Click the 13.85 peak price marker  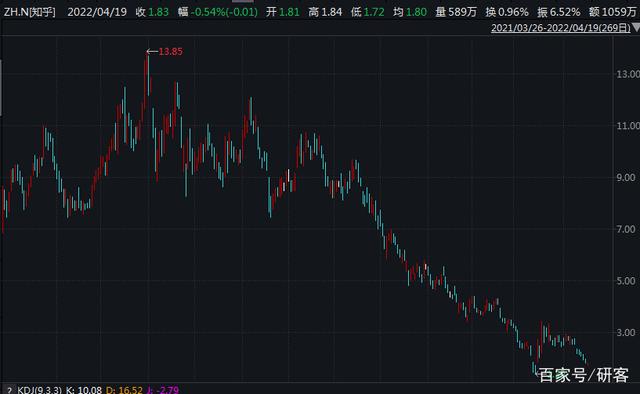[x=170, y=51]
